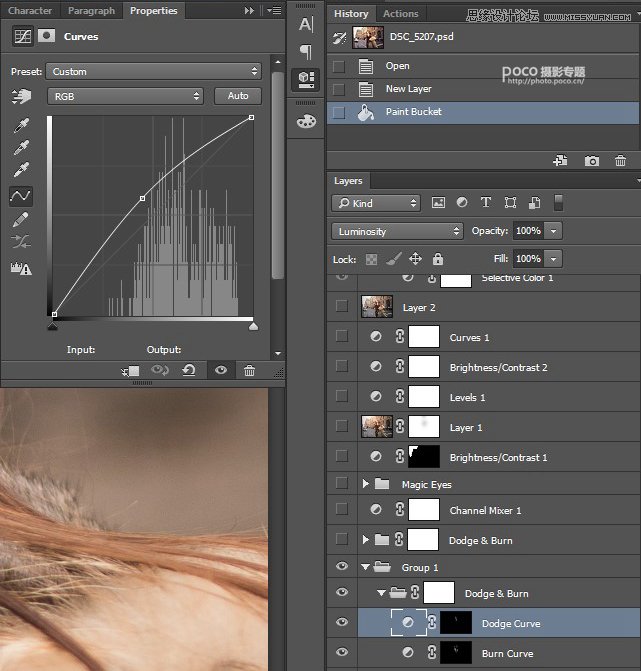Expand the Magic Eyes group
Screen dimensions: 641x671
[x=366, y=484]
